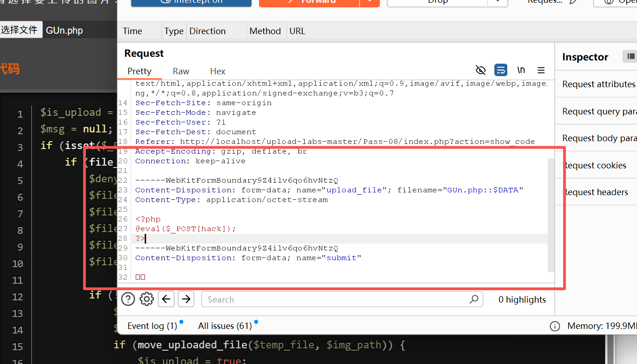Image resolution: width=637 pixels, height=364 pixels.
Task: Click the Accept-Encoding: gzip, deflate, br line
Action: (x=221, y=151)
